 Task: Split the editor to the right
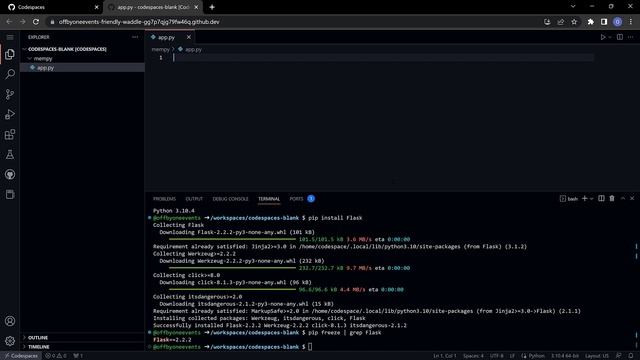click(620, 37)
